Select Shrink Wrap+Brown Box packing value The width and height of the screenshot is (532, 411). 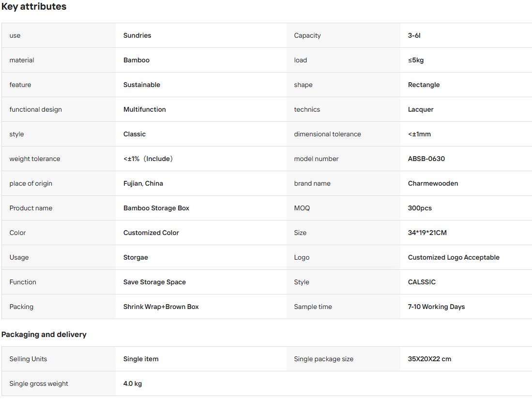click(x=161, y=307)
